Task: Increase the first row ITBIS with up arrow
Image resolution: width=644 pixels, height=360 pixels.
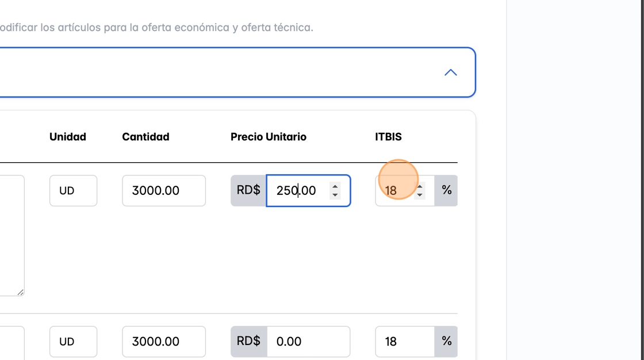Action: click(420, 186)
